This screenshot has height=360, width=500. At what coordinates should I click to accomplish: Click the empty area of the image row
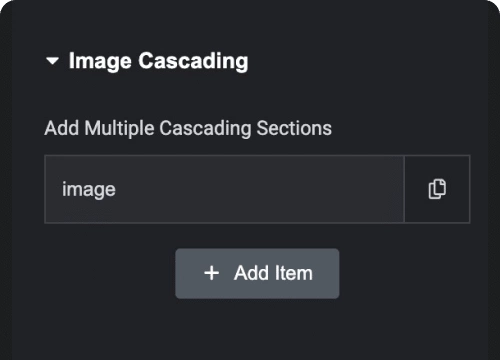tap(260, 189)
